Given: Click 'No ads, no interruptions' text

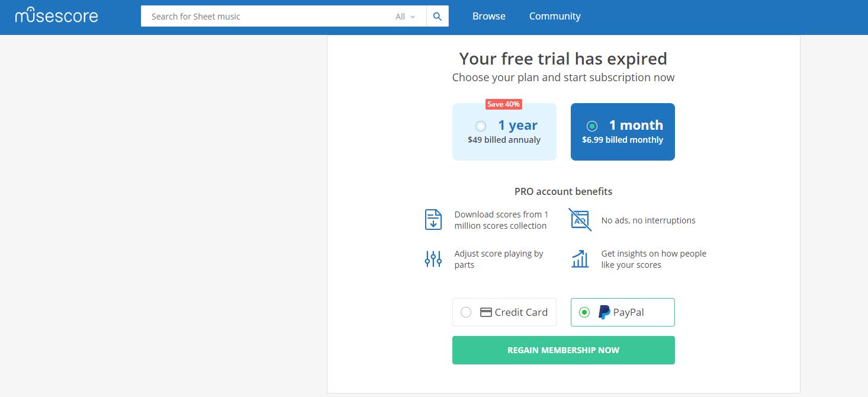Looking at the screenshot, I should pos(648,220).
